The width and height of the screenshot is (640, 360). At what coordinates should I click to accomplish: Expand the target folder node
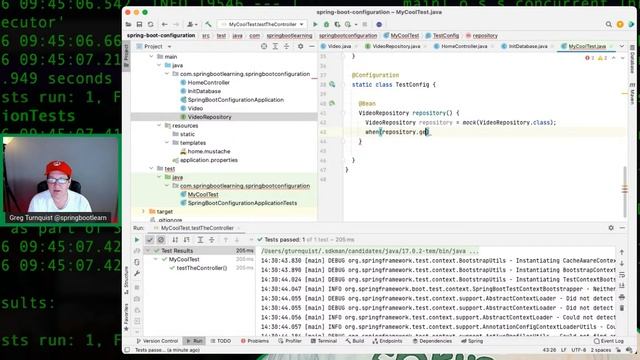(x=144, y=211)
